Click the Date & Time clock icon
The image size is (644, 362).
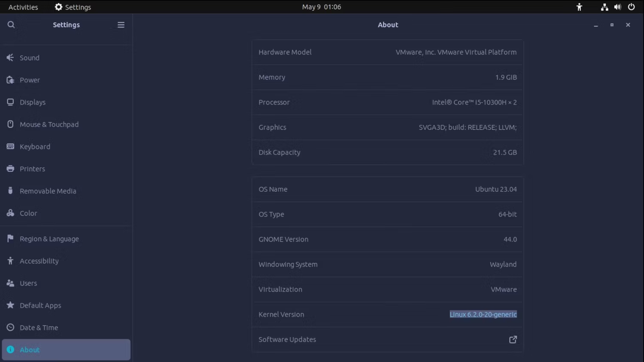coord(10,327)
